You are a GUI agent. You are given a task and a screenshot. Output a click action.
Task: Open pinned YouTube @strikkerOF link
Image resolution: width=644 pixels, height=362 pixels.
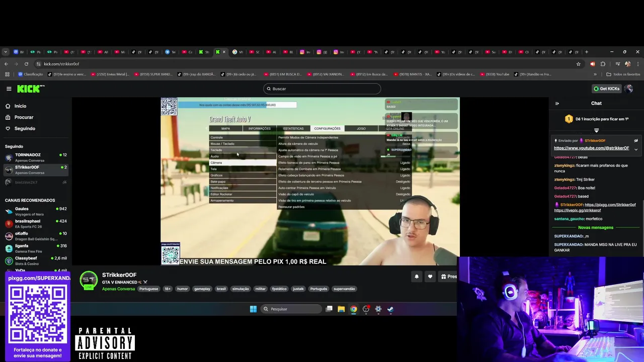(x=591, y=148)
